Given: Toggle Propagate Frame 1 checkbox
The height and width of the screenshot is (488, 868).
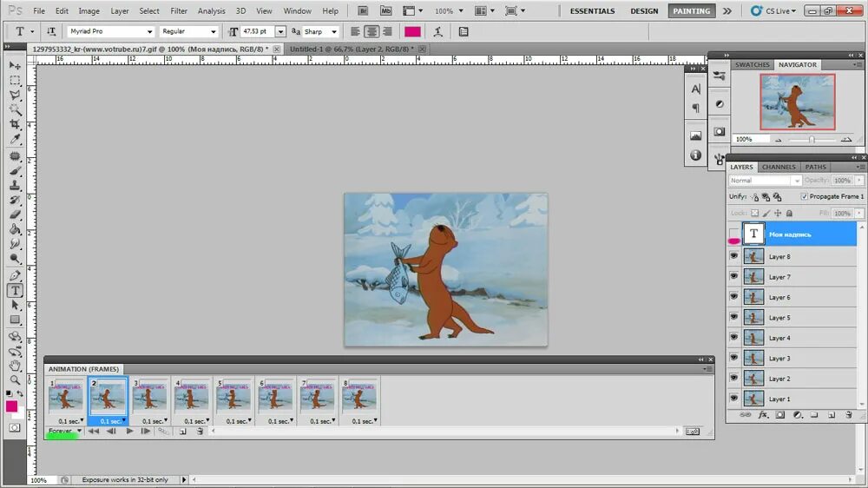Looking at the screenshot, I should point(805,196).
